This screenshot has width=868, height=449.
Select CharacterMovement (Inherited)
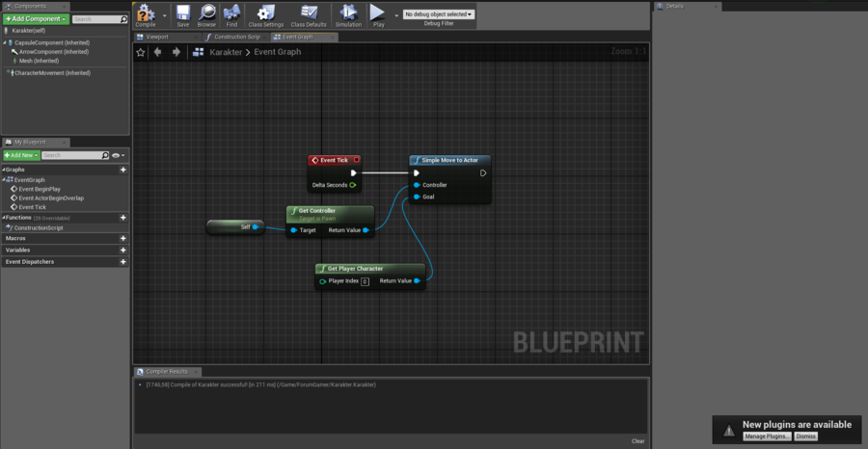[x=52, y=73]
